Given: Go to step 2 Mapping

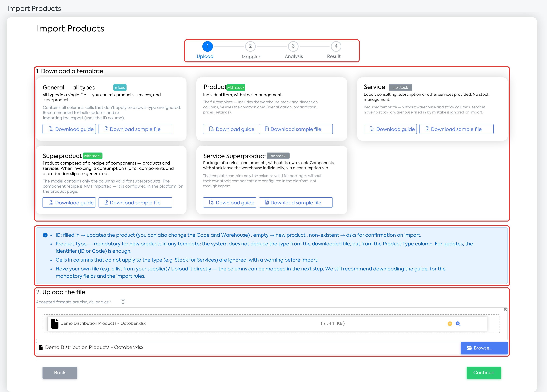Looking at the screenshot, I should pyautogui.click(x=250, y=46).
